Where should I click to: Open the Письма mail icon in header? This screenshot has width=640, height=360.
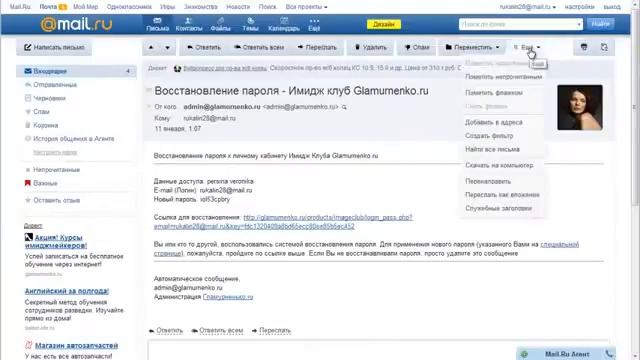(158, 24)
